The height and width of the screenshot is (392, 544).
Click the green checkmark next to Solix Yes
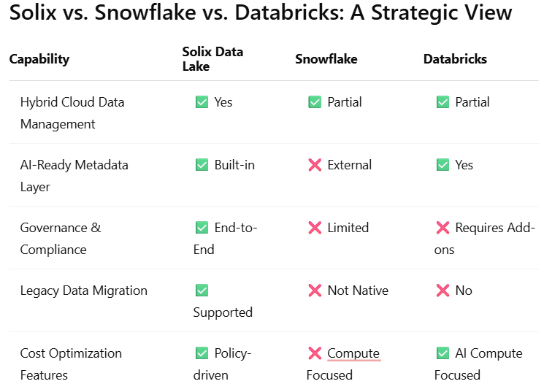(x=202, y=102)
